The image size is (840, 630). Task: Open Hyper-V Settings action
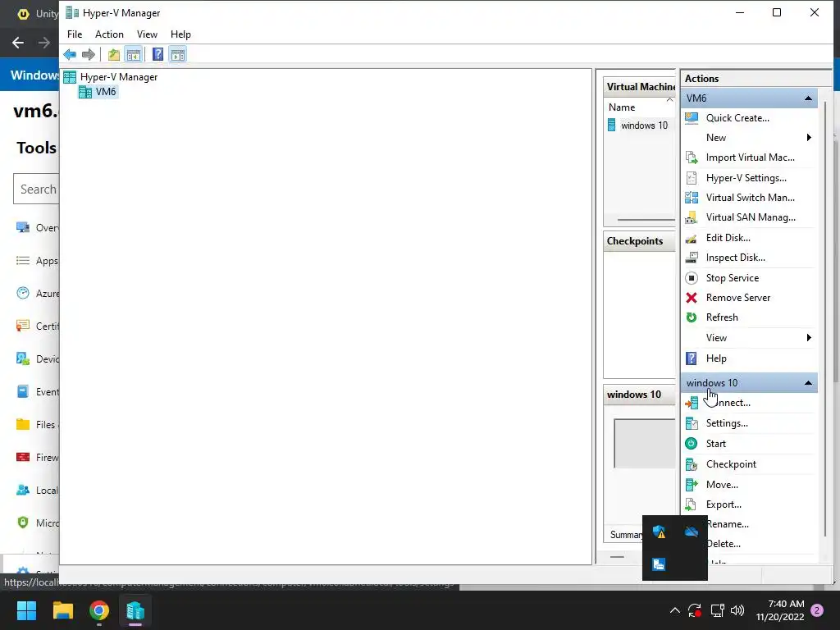pyautogui.click(x=746, y=178)
